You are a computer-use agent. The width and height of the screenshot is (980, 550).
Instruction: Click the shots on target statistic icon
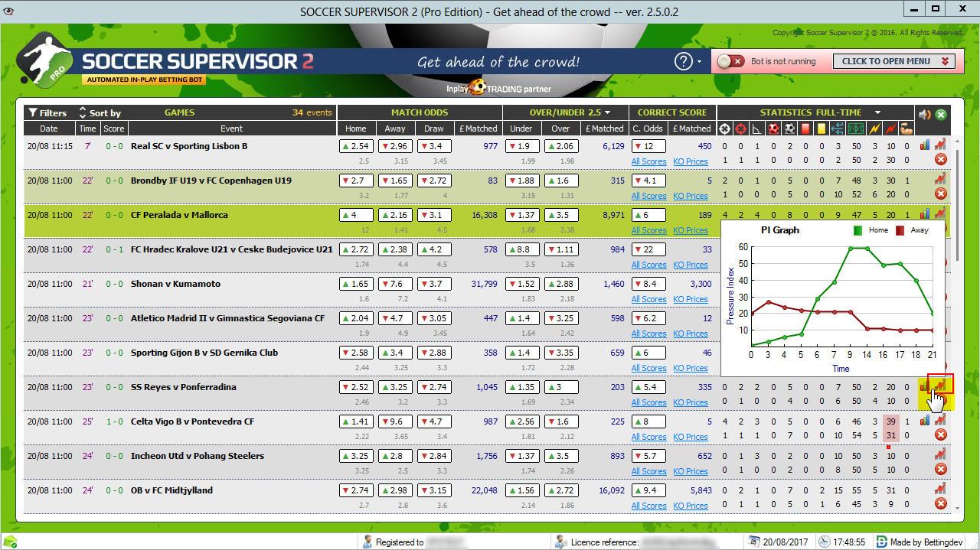tap(725, 129)
